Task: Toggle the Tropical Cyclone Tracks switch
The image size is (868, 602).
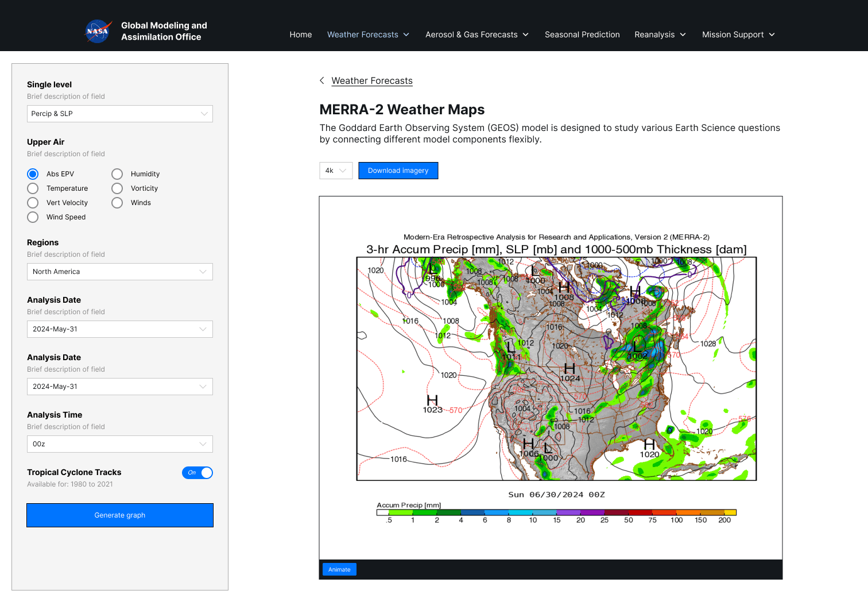Action: (x=197, y=473)
